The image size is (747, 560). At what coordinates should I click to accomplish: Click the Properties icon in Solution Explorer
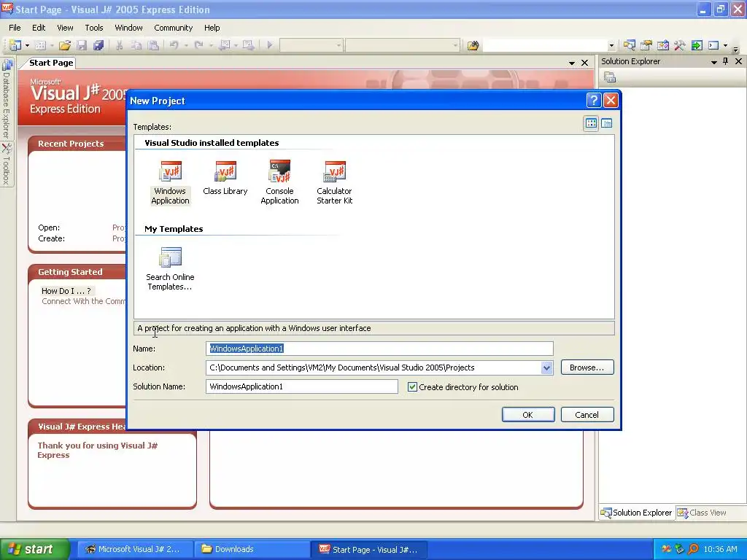point(610,77)
